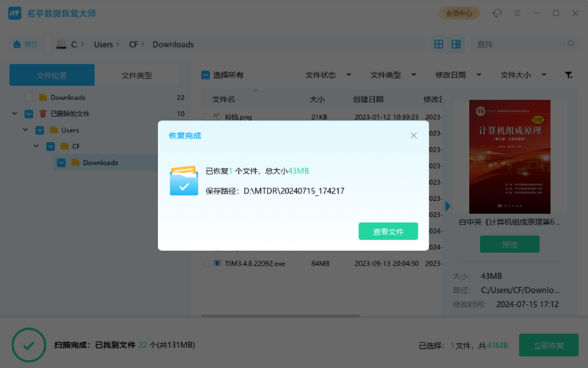
Task: Collapse the 已删除的文件 tree node
Action: click(14, 113)
